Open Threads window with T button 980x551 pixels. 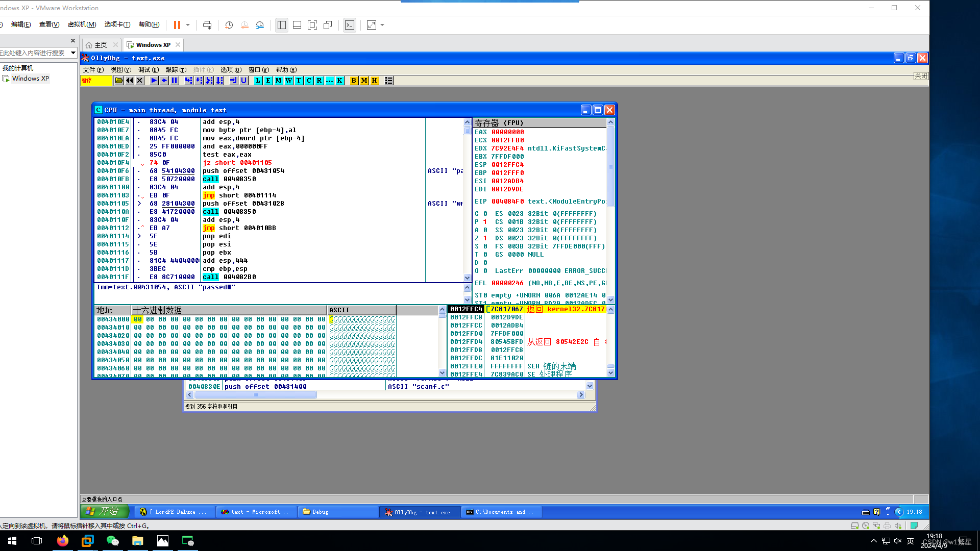[x=299, y=81]
